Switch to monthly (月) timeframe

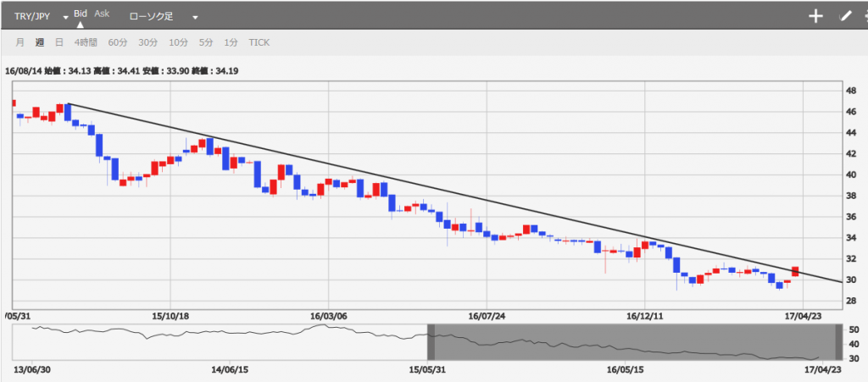click(20, 42)
